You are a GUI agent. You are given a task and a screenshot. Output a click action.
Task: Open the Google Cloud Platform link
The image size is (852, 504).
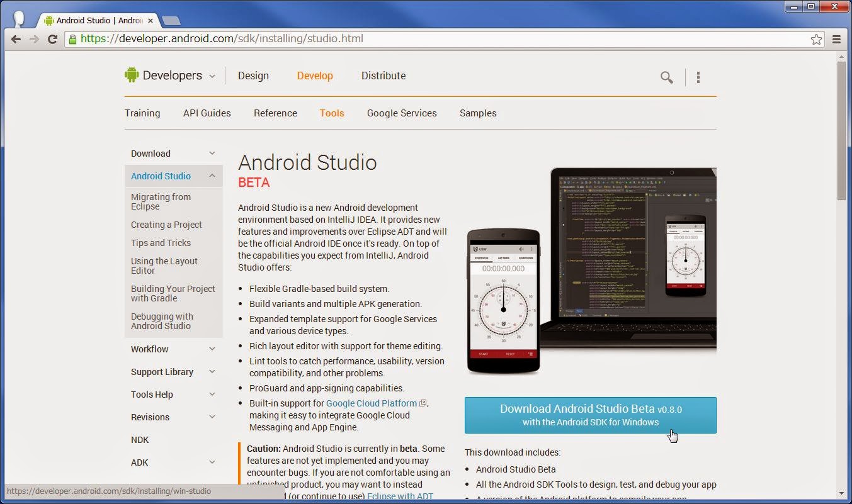tap(372, 403)
